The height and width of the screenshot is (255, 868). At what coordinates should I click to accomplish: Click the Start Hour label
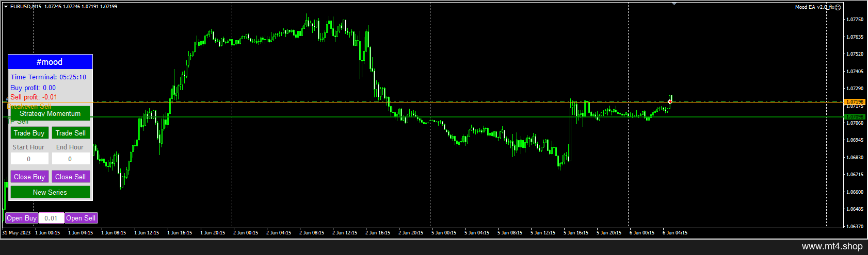(x=28, y=147)
